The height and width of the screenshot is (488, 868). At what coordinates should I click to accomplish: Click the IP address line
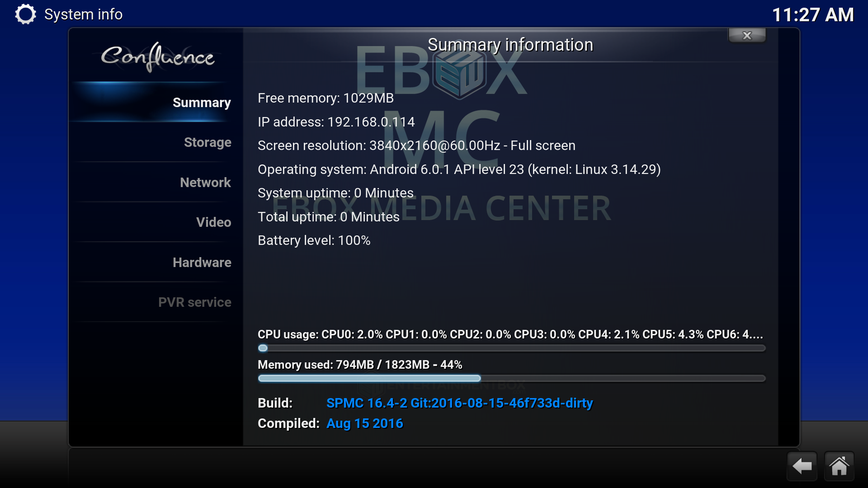336,122
